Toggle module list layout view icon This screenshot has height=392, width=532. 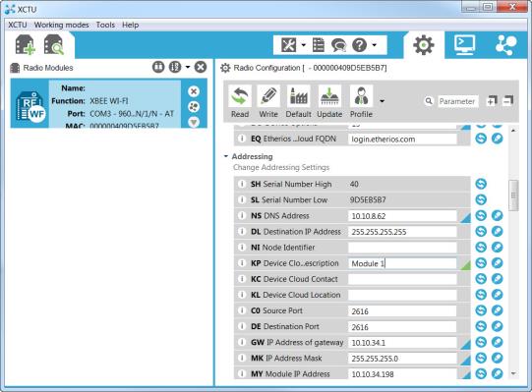[158, 67]
